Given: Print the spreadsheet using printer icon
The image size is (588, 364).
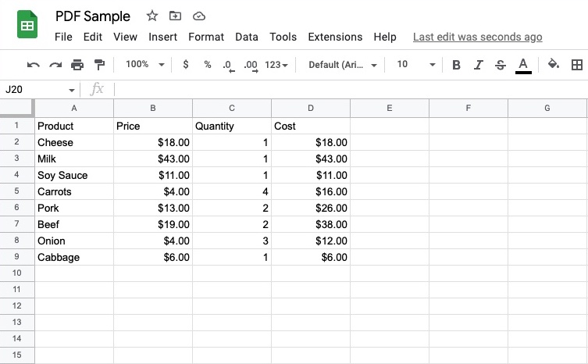Looking at the screenshot, I should pos(77,65).
